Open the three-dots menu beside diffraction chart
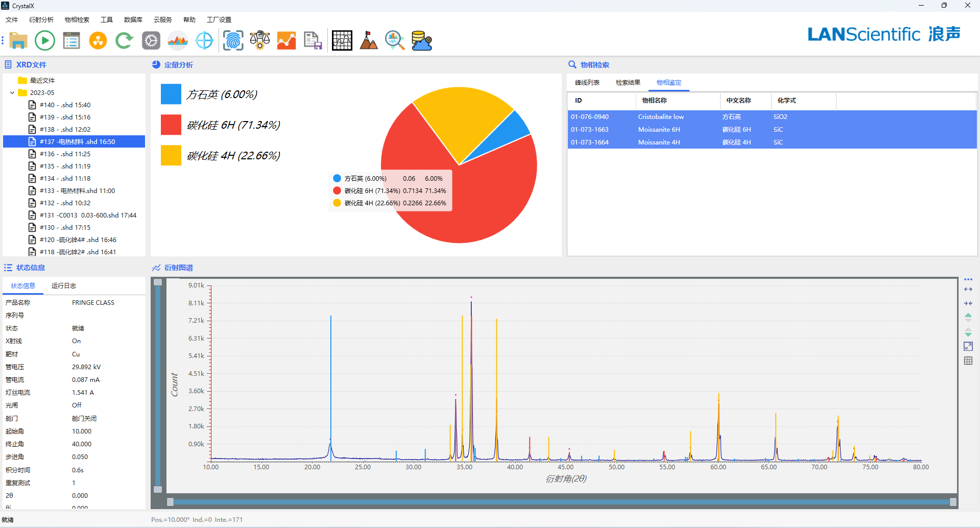The image size is (980, 528). (x=968, y=280)
